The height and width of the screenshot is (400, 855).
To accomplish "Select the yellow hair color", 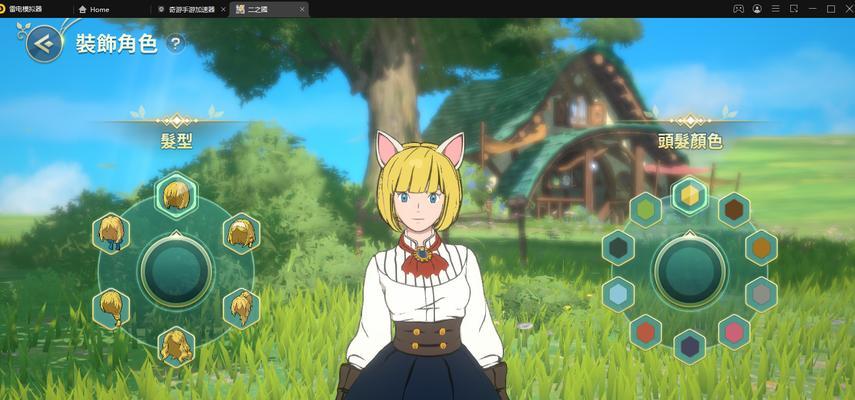I will coord(690,196).
